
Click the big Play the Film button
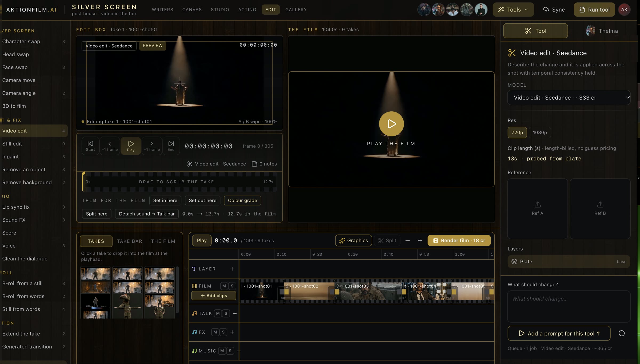[x=391, y=124]
